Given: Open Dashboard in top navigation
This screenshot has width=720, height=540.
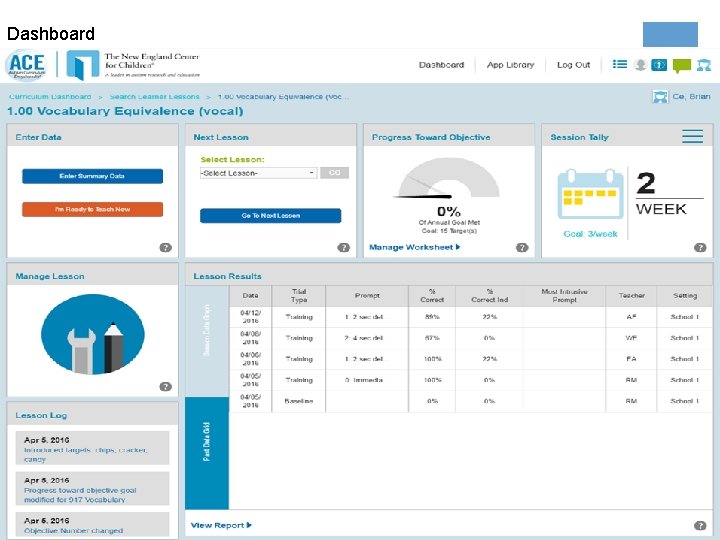Looking at the screenshot, I should point(441,65).
